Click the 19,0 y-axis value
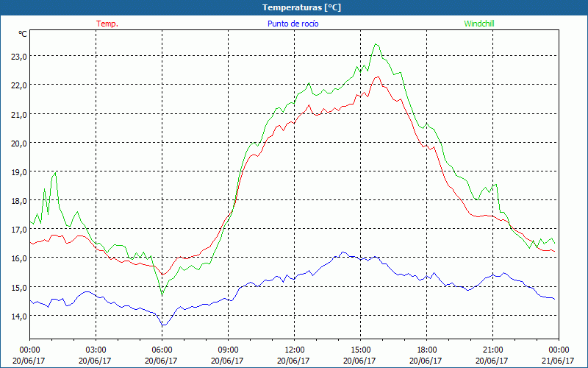 point(19,172)
